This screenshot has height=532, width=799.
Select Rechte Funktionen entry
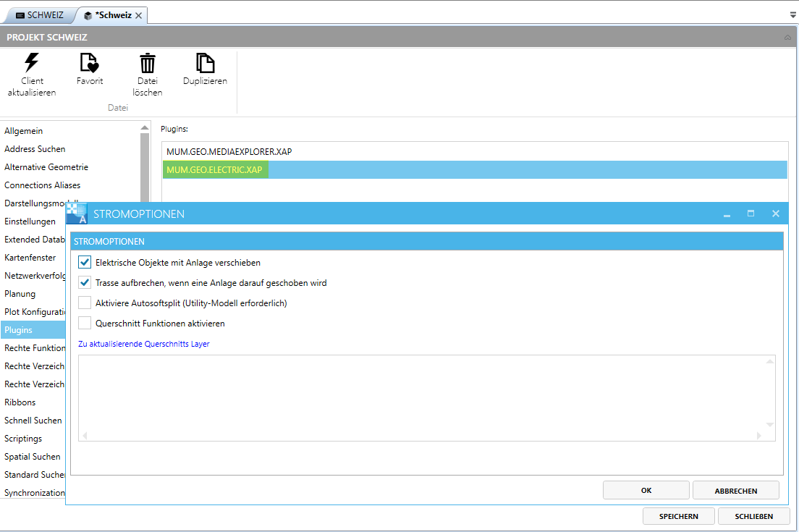(x=34, y=348)
